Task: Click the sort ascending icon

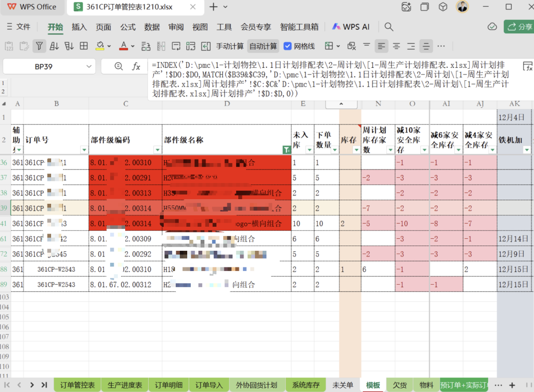Action: [54, 46]
